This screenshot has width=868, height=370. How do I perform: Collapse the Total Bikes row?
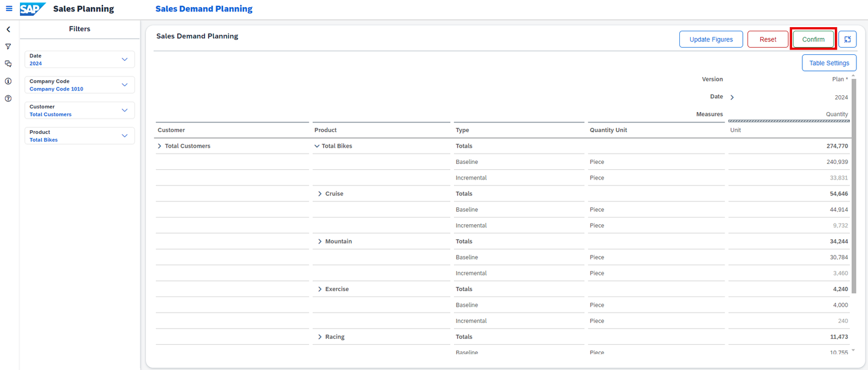[317, 146]
